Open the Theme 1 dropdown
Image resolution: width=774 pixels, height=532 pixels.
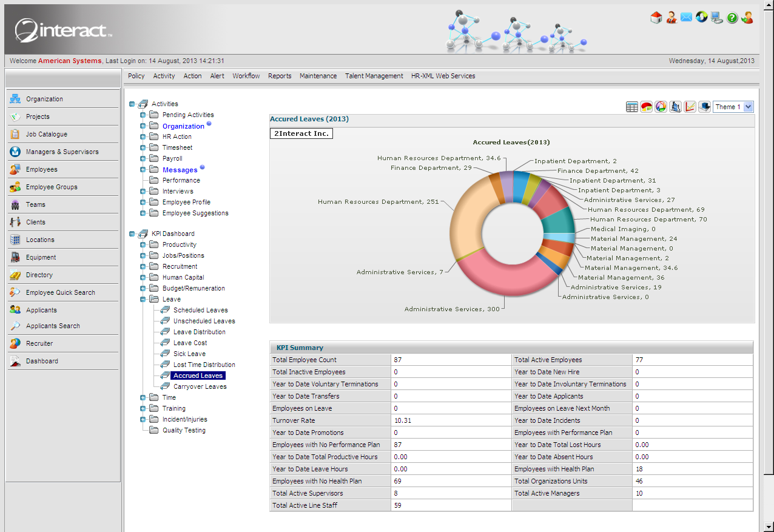point(733,107)
